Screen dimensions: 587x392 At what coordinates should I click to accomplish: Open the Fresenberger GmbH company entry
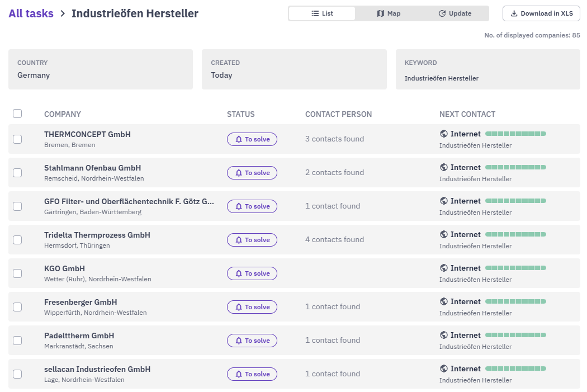81,302
